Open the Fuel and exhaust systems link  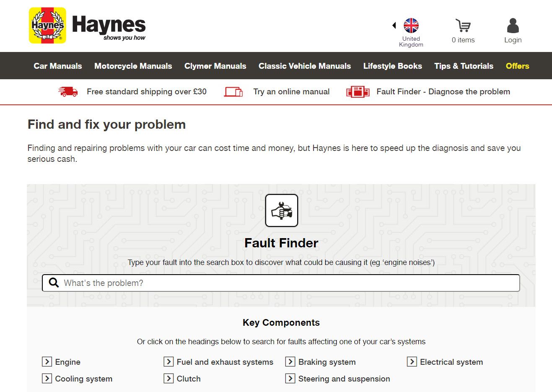tap(225, 362)
